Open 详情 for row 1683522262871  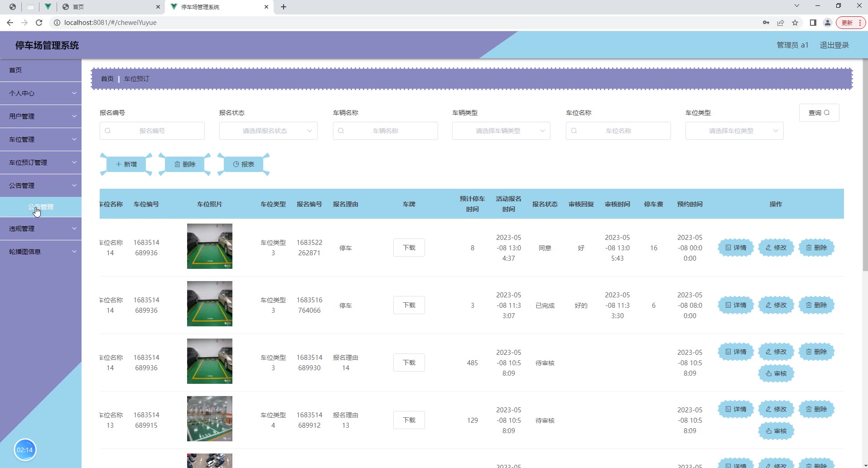(x=736, y=248)
